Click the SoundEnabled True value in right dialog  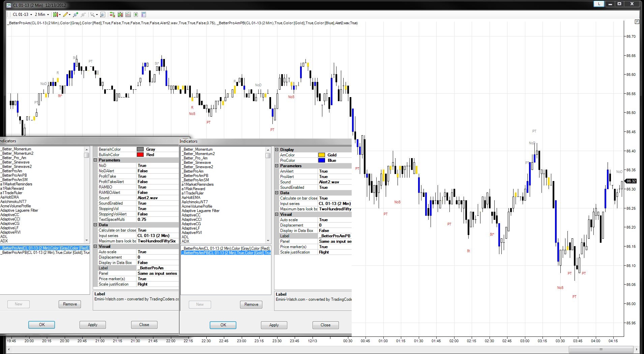tap(335, 187)
